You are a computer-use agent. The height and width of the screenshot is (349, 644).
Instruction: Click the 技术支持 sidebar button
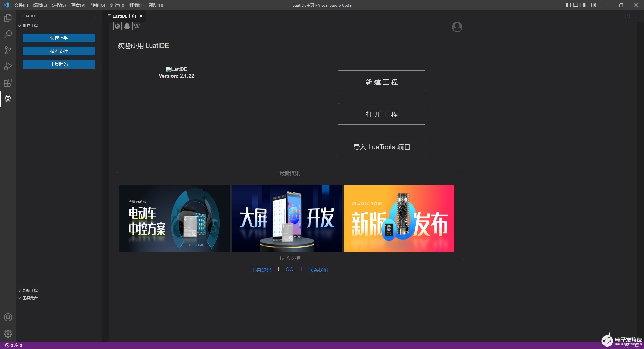pos(59,51)
